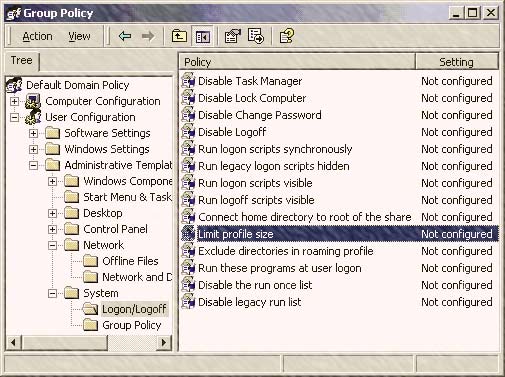Close the Group Policy window
The image size is (505, 377).
[490, 13]
